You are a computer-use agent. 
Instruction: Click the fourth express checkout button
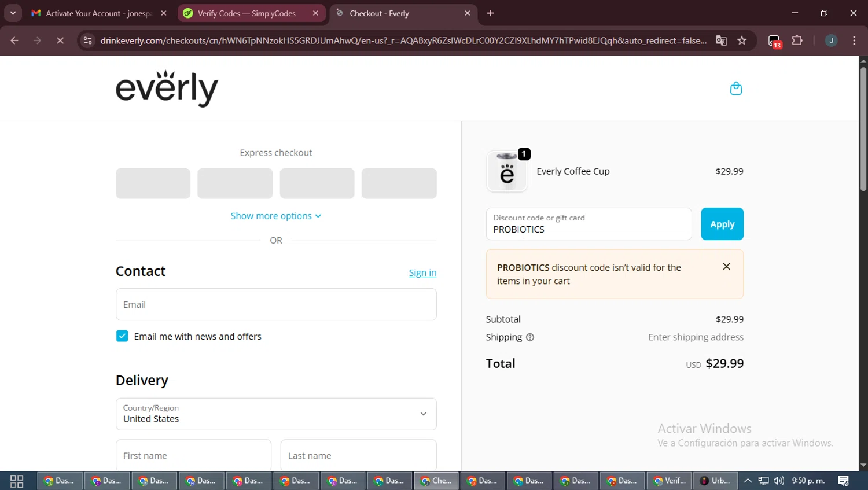pos(399,183)
